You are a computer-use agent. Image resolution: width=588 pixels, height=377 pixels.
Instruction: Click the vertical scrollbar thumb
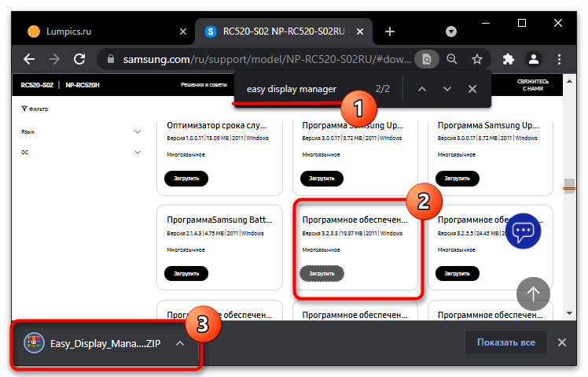570,187
